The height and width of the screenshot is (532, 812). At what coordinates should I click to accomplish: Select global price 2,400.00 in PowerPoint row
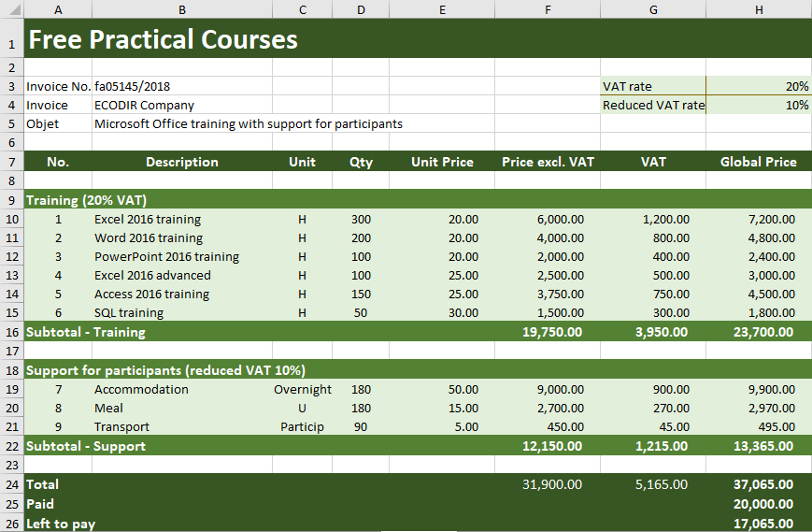pos(759,256)
